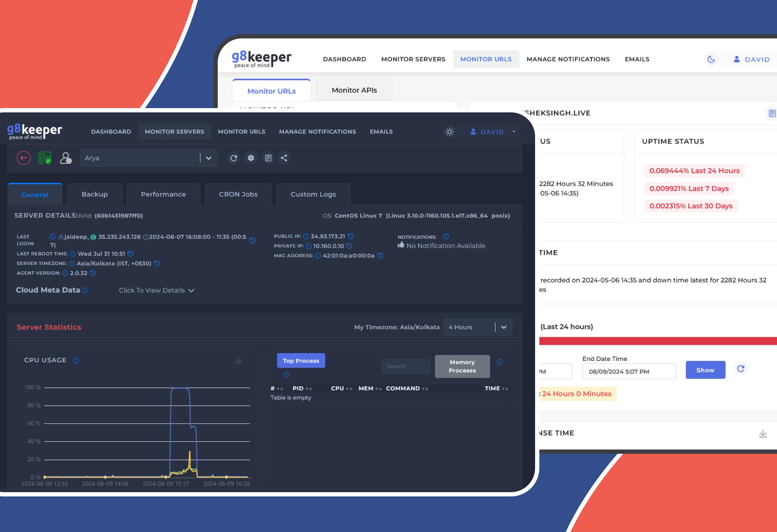Switch to the Performance tab
The image size is (777, 532).
click(x=163, y=194)
